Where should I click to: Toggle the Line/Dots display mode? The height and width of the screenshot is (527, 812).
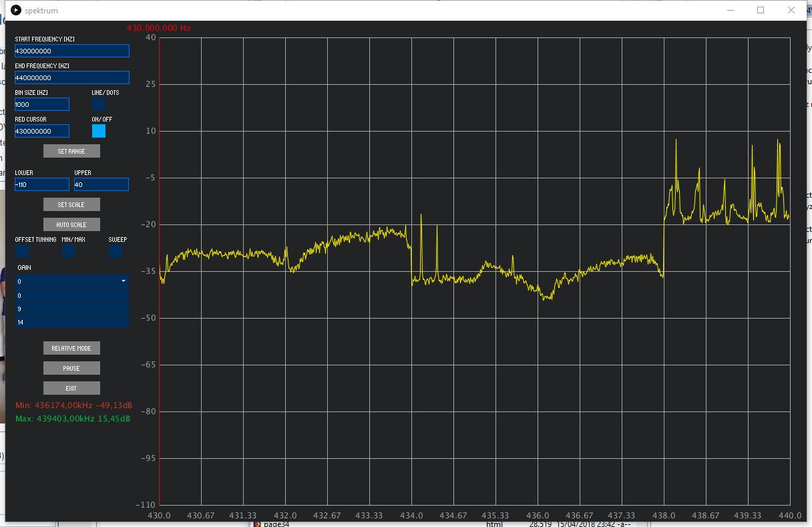coord(98,104)
